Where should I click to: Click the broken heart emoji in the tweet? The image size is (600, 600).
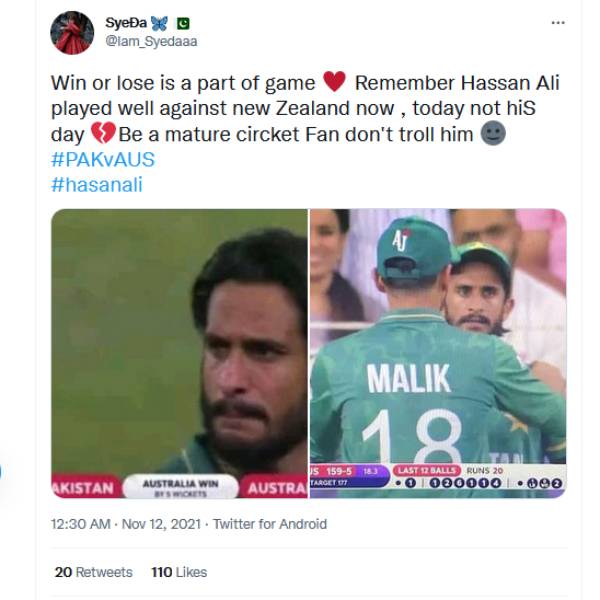point(103,134)
